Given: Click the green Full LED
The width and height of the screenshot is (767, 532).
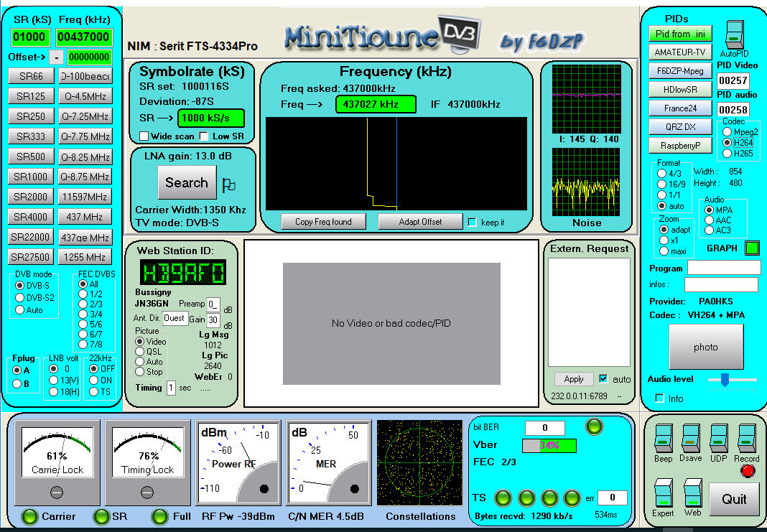Looking at the screenshot, I should click(x=160, y=516).
